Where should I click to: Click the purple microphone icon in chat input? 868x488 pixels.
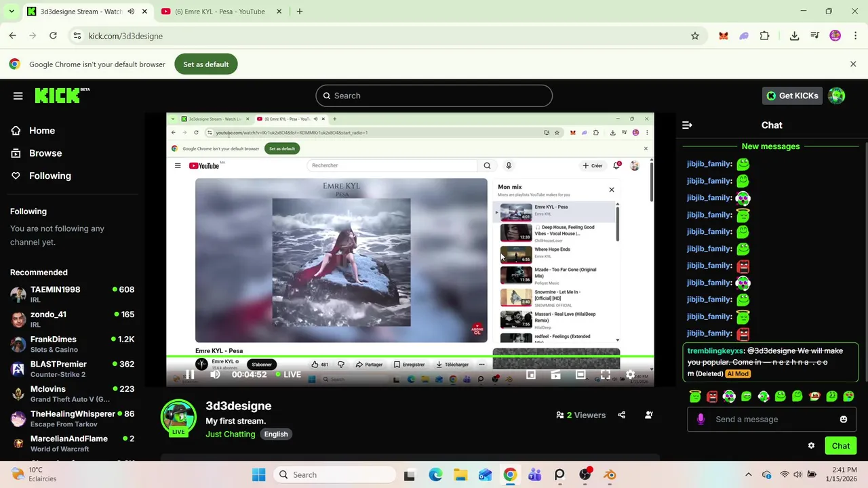701,419
